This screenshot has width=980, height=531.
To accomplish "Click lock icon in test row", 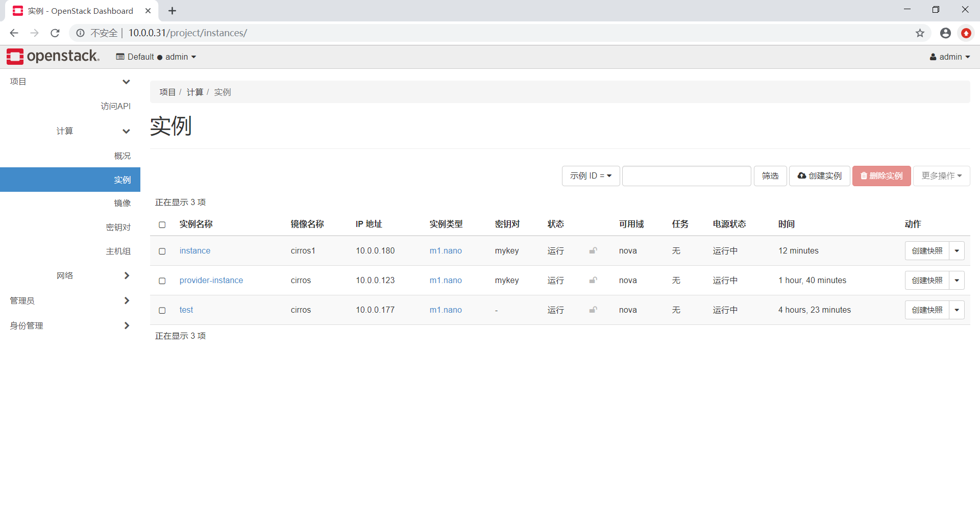I will pos(593,310).
